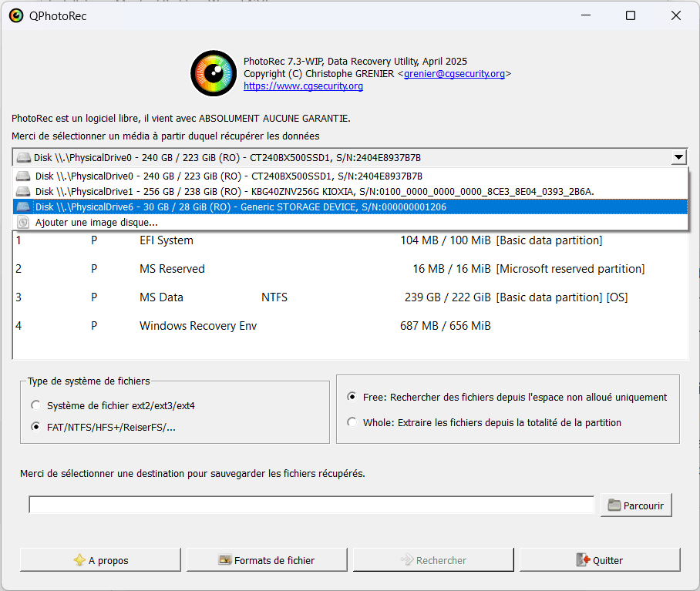Choose Ajouter une image disque option

pyautogui.click(x=351, y=222)
